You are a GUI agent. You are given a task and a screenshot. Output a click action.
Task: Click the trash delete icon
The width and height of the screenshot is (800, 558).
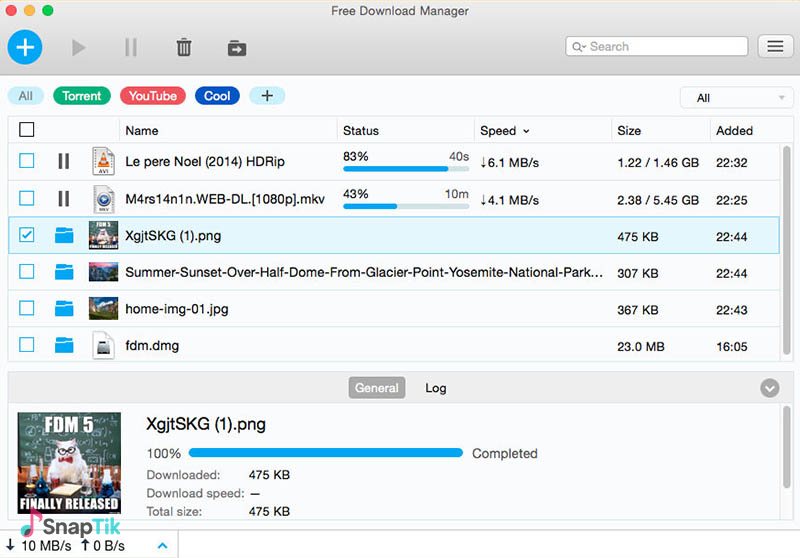click(x=184, y=47)
